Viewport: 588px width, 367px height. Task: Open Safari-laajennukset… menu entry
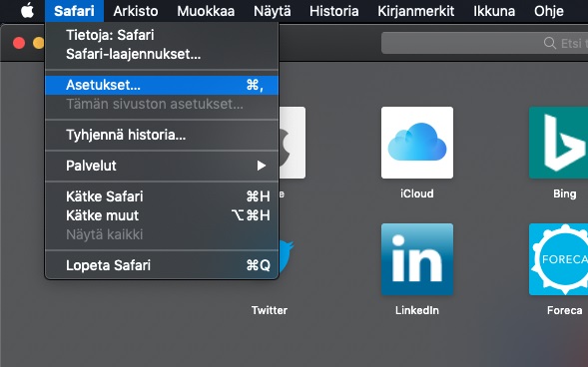tap(162, 54)
